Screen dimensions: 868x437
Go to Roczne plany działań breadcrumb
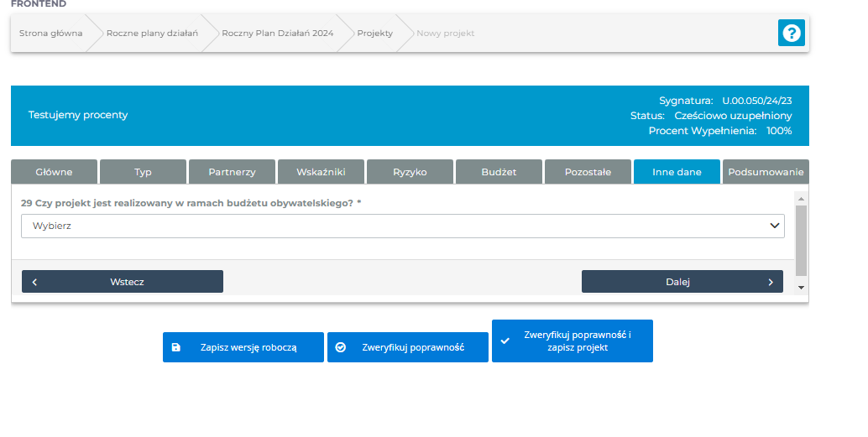pos(152,34)
